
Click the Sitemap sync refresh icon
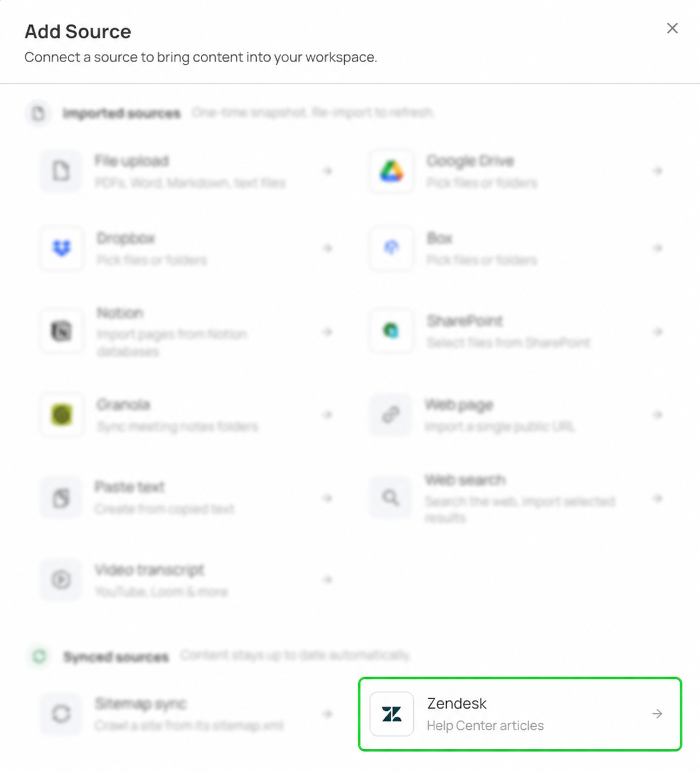point(62,714)
